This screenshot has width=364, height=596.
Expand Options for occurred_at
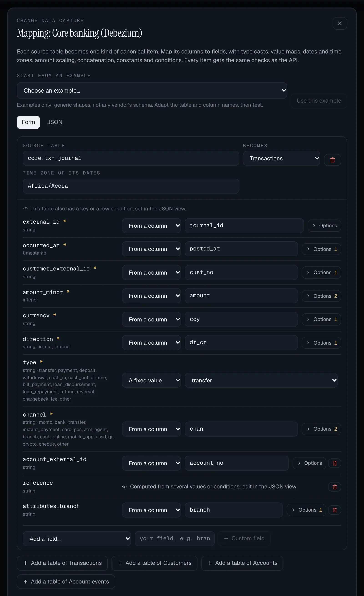pos(321,249)
